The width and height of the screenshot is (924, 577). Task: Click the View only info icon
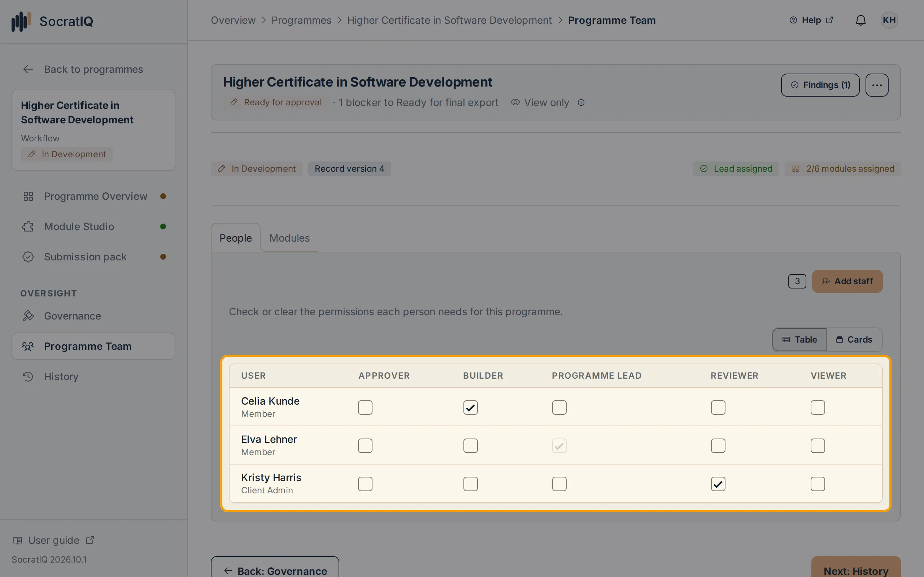(x=581, y=103)
